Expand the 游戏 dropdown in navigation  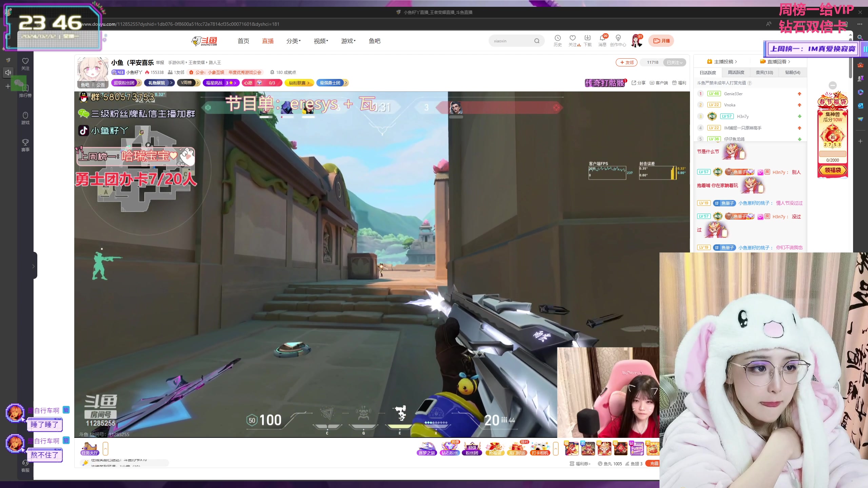coord(348,41)
